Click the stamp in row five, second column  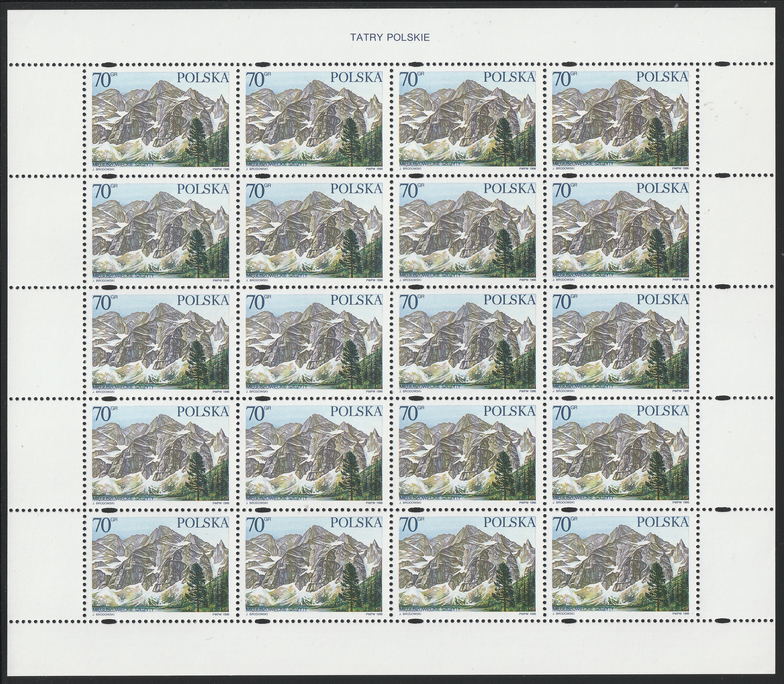click(314, 564)
